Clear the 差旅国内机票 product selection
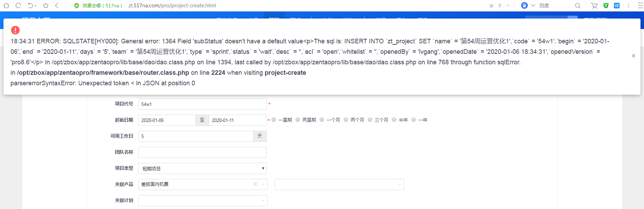This screenshot has width=644, height=209. [255, 184]
